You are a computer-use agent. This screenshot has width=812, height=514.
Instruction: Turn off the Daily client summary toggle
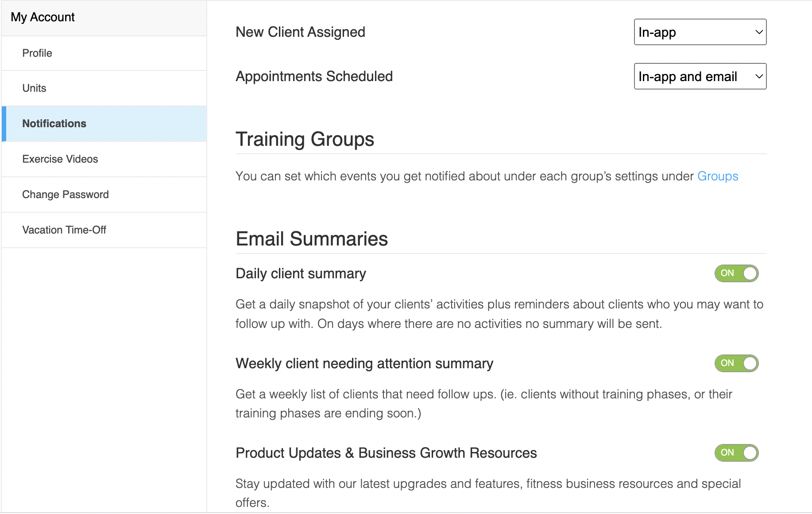tap(736, 273)
